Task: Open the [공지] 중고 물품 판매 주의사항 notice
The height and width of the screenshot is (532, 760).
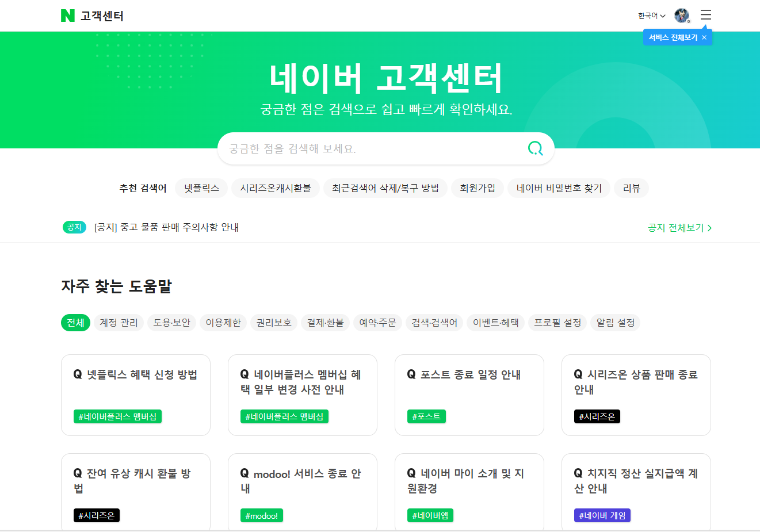Action: 167,227
